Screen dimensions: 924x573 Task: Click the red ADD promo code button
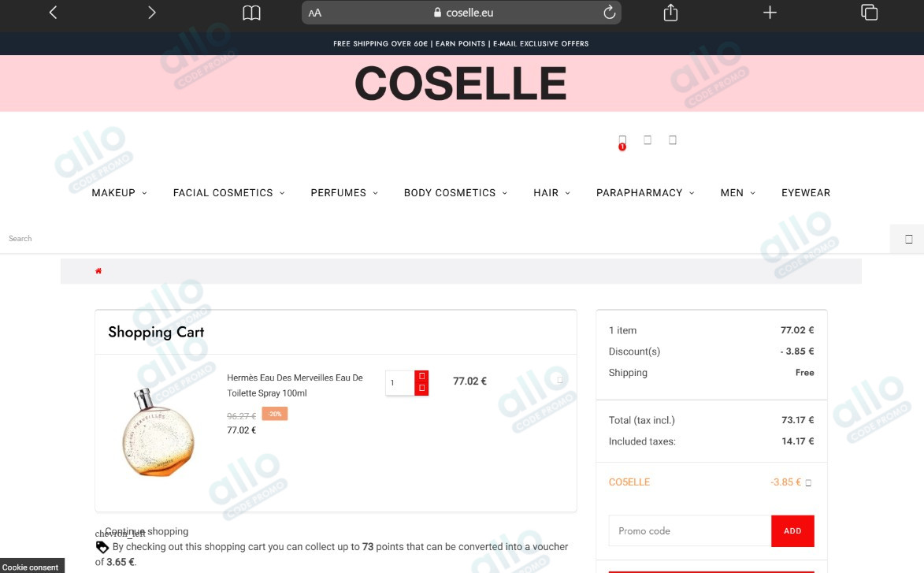click(792, 530)
